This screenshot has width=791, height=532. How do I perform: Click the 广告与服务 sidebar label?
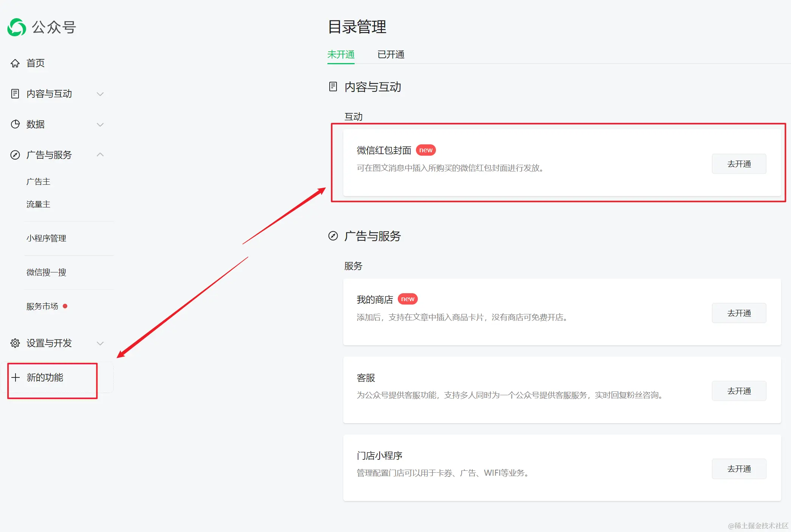click(x=49, y=155)
